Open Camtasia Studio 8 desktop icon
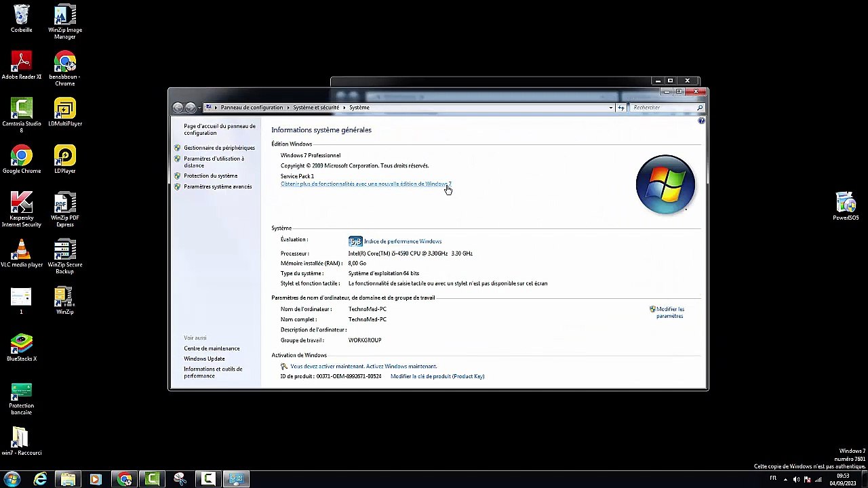Viewport: 868px width, 488px height. click(x=22, y=115)
